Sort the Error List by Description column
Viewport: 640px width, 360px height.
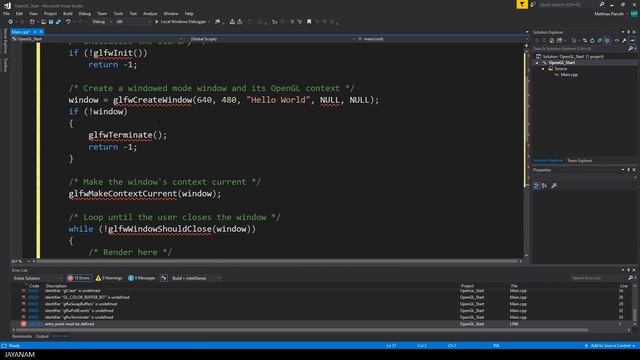[x=56, y=286]
